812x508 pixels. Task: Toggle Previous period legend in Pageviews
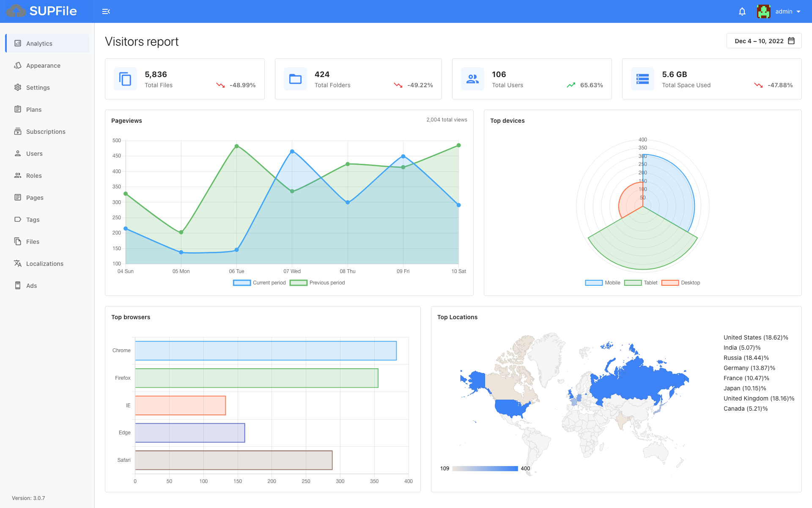(318, 283)
